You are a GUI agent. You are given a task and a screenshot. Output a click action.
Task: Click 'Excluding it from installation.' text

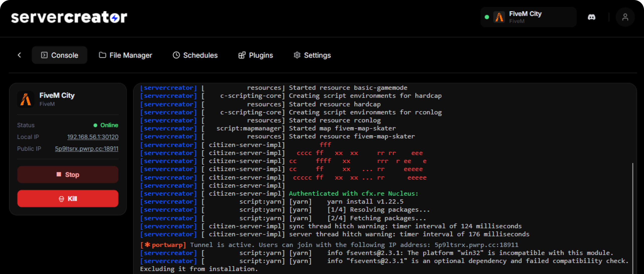[x=199, y=269]
